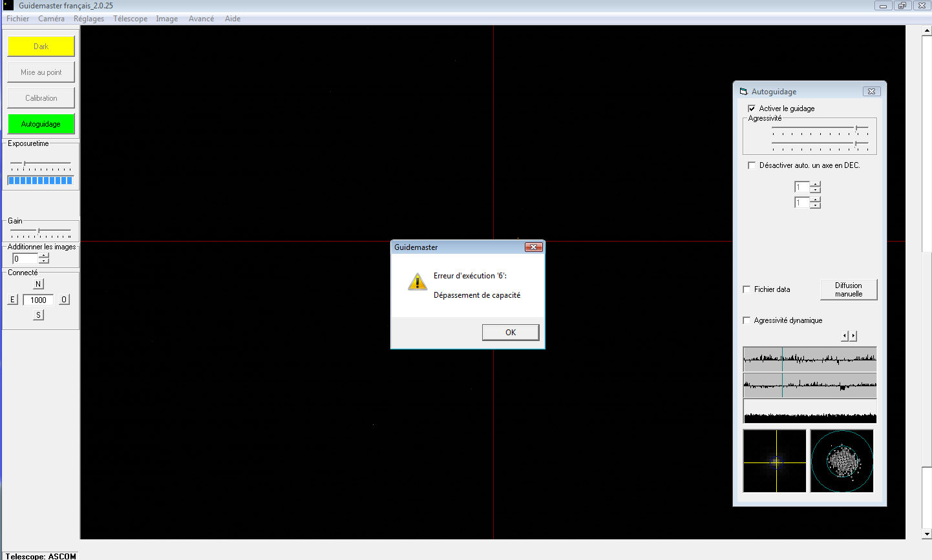Increase Additionner les images value
The image size is (932, 560).
(43, 256)
